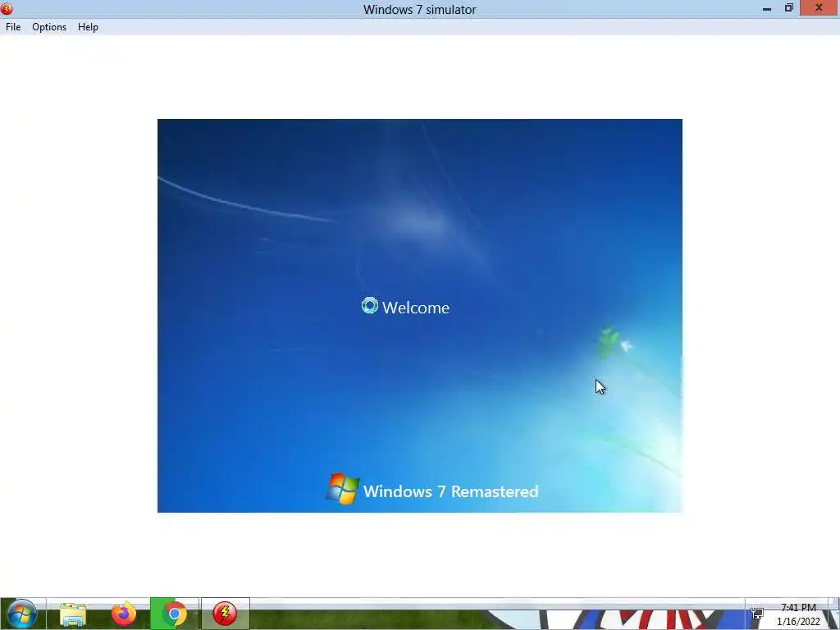Click the simulator app icon in the title bar
Screen dimensions: 840x630
pyautogui.click(x=7, y=8)
